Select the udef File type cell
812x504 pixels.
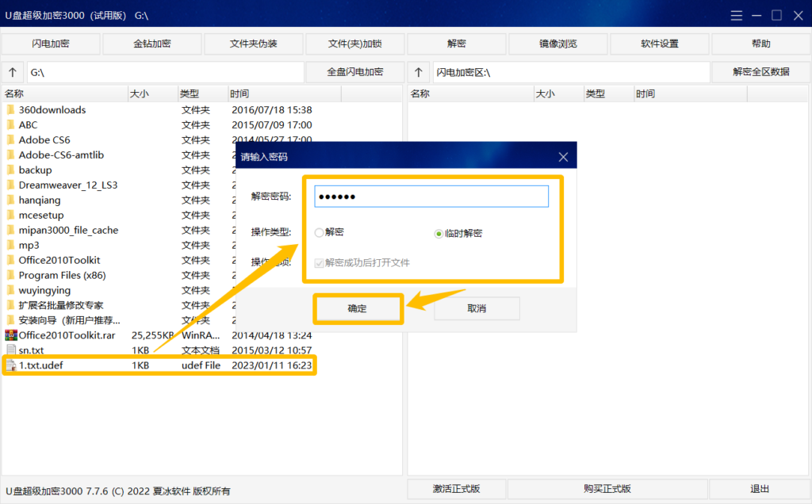point(201,365)
